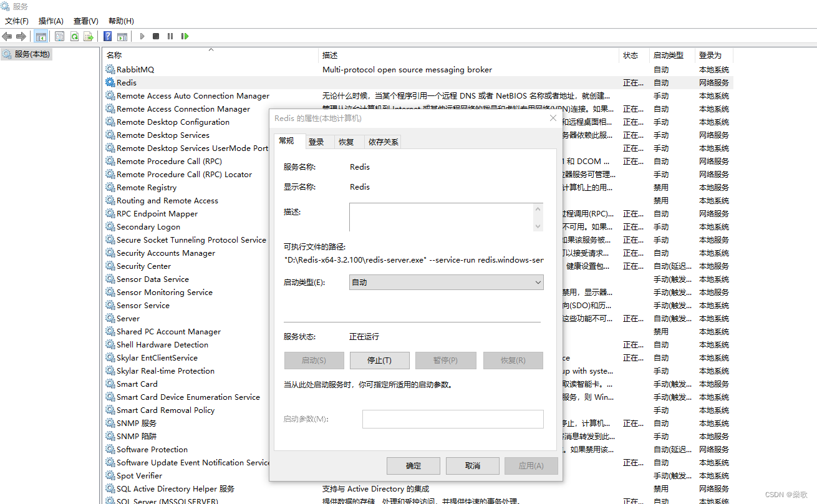817x504 pixels.
Task: Click the gear icon beside Security Center
Action: (110, 266)
